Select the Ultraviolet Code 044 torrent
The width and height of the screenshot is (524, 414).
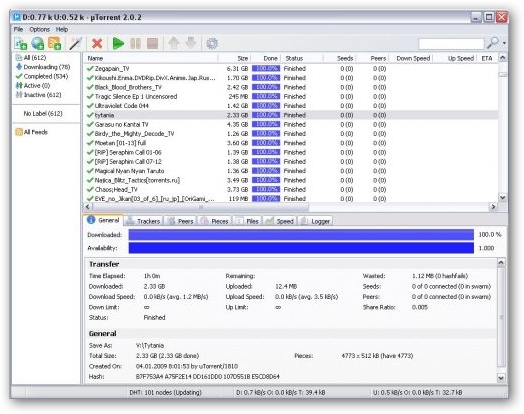[291, 106]
